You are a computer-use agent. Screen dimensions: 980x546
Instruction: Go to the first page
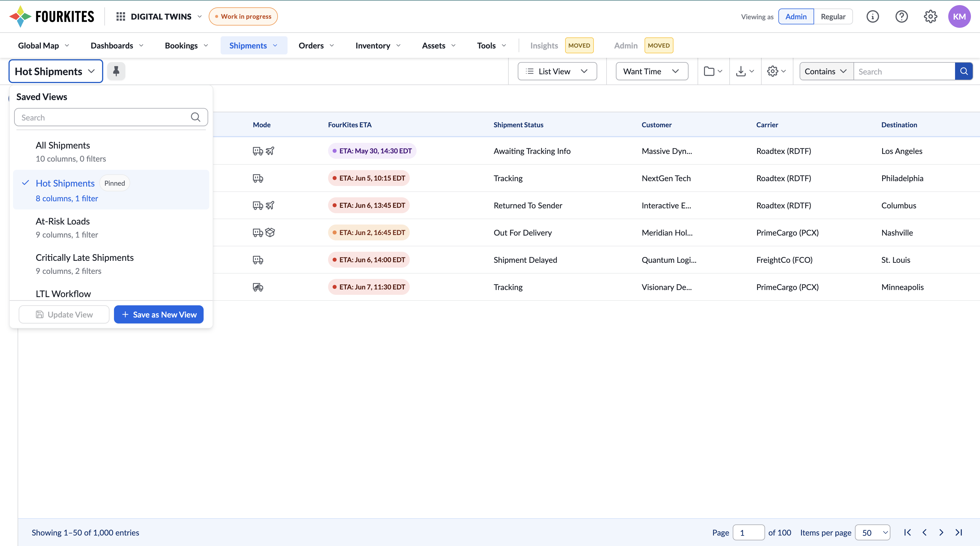click(x=907, y=532)
